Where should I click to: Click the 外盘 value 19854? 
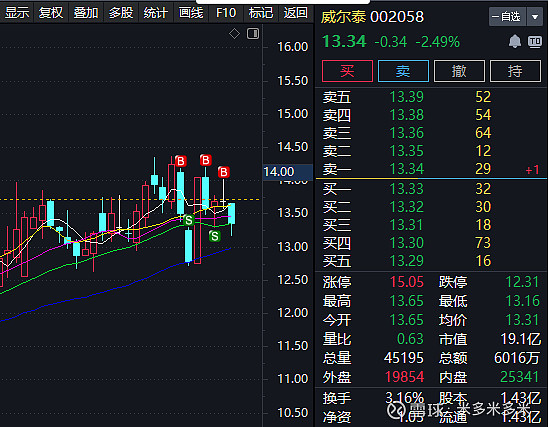coord(404,377)
